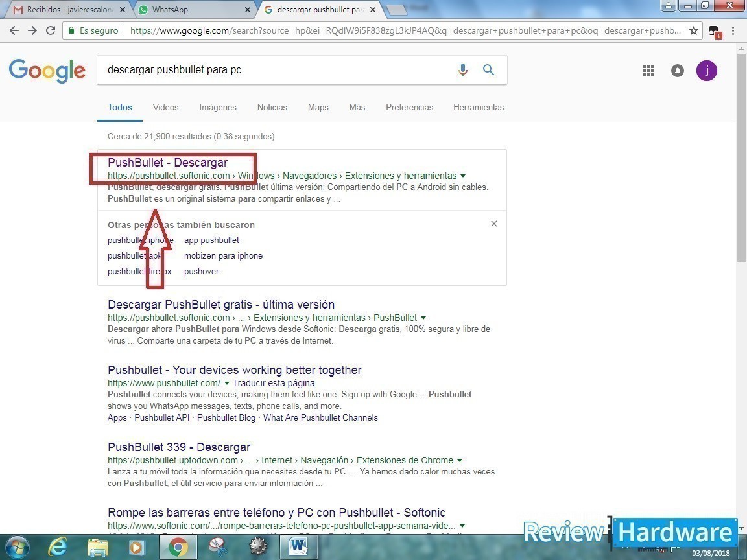The height and width of the screenshot is (560, 747).
Task: Run search with the magnifier icon
Action: pos(488,70)
